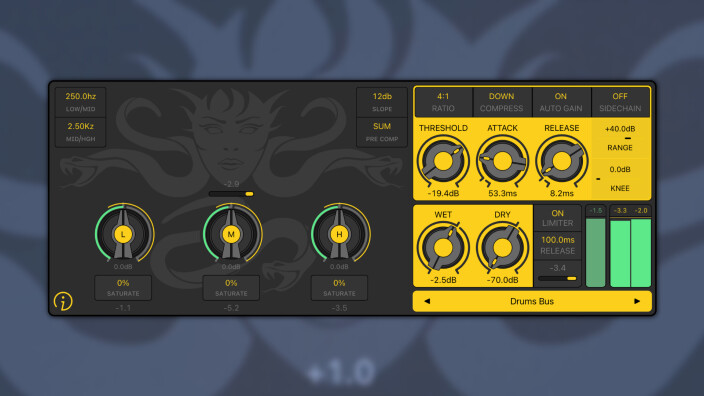This screenshot has height=396, width=704.
Task: Click the -3.3 output level meter
Action: click(x=620, y=246)
